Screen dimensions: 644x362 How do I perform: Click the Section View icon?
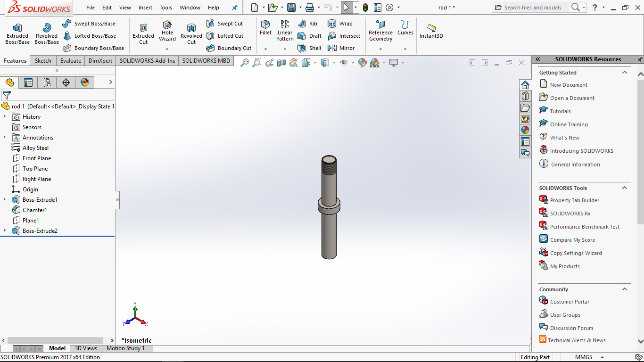pyautogui.click(x=281, y=63)
